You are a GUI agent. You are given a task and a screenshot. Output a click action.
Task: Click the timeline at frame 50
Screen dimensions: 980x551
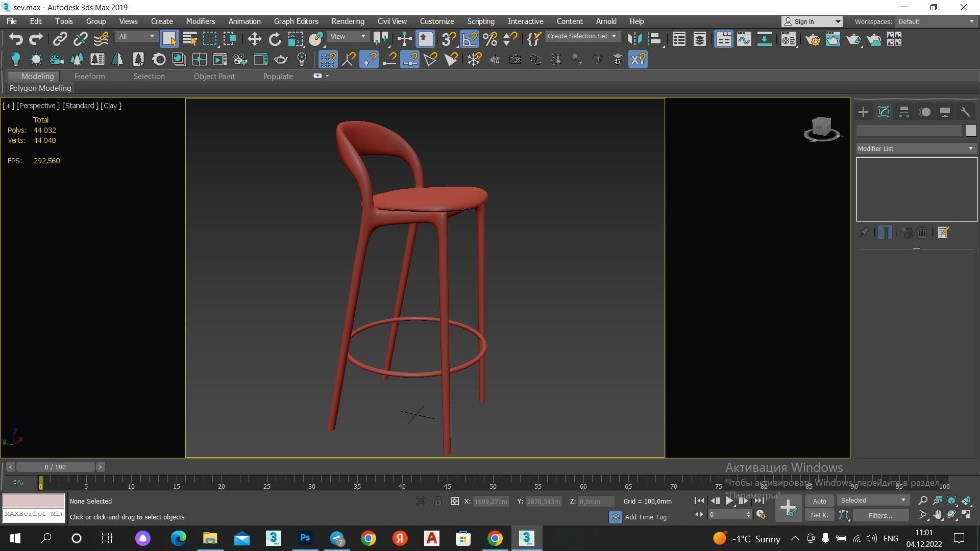(493, 482)
